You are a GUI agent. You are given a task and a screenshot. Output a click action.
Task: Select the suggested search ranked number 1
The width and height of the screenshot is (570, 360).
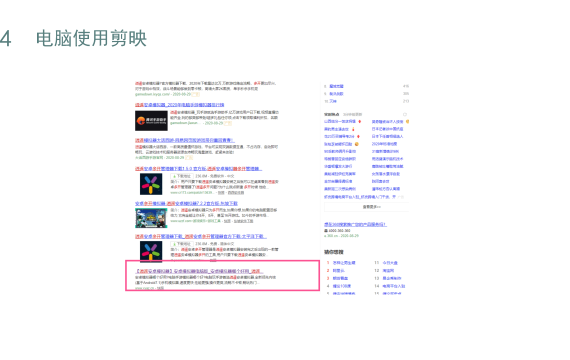(x=344, y=263)
